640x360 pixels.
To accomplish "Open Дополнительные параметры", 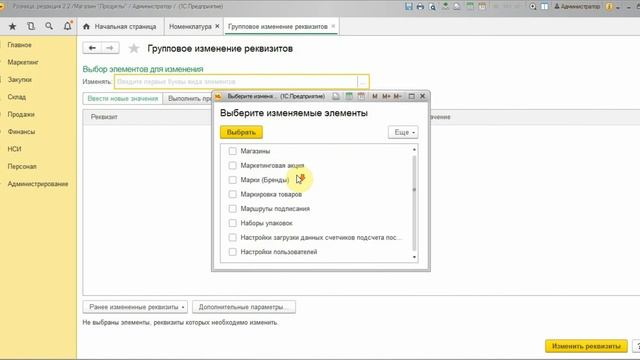I will click(244, 307).
